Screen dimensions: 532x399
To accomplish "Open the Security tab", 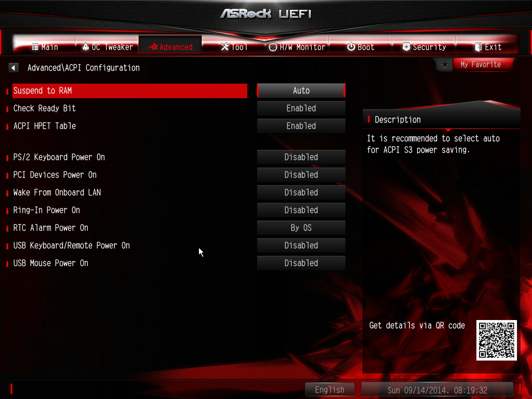I will click(x=424, y=47).
